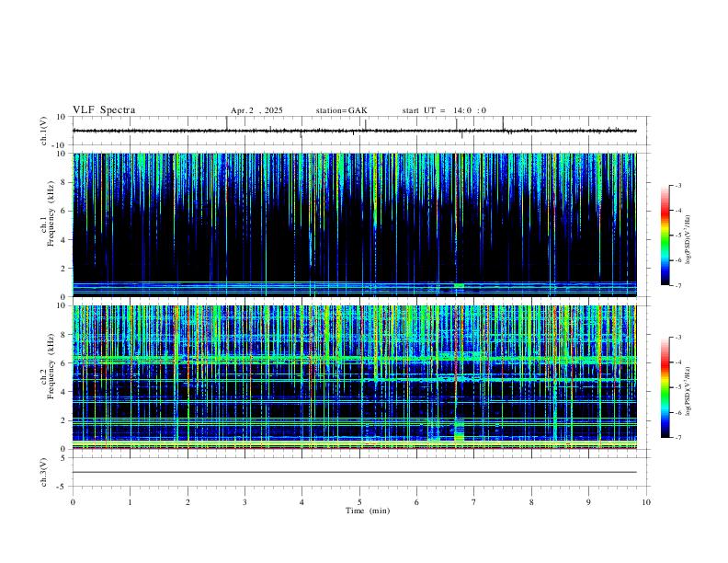
Task: Click the bright burst near 6.7 min in ch.2
Action: (x=459, y=431)
